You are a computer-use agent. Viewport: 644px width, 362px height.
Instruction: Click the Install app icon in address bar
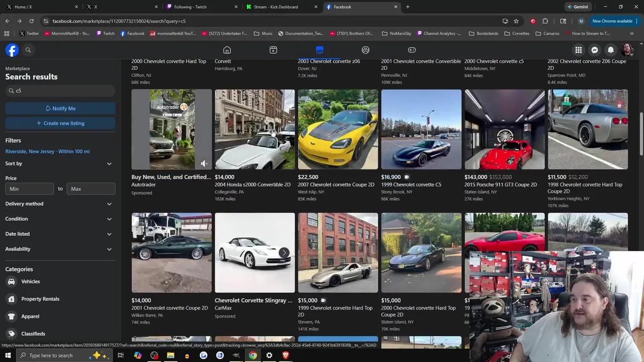click(505, 21)
